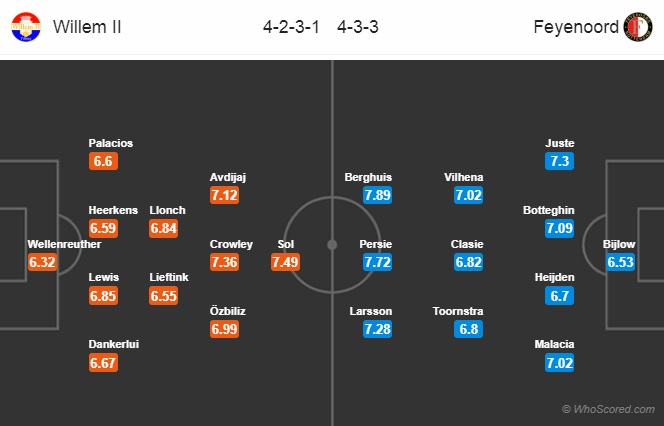
Task: Select Malacia's 7.02 rating badge
Action: [x=560, y=362]
